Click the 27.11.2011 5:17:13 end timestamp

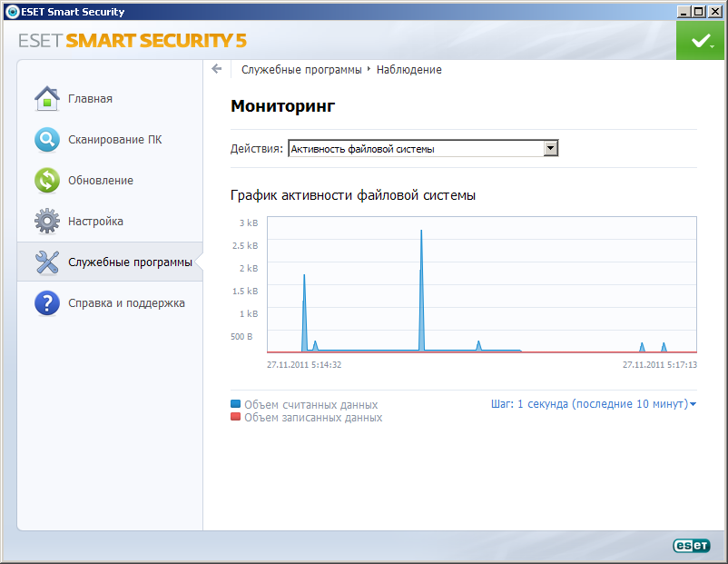coord(660,365)
